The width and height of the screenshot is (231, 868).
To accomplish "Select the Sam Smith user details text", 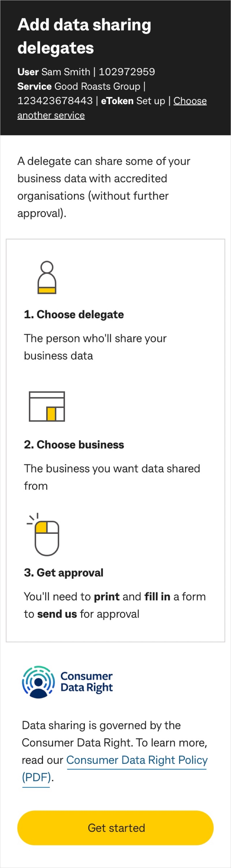I will 86,72.
